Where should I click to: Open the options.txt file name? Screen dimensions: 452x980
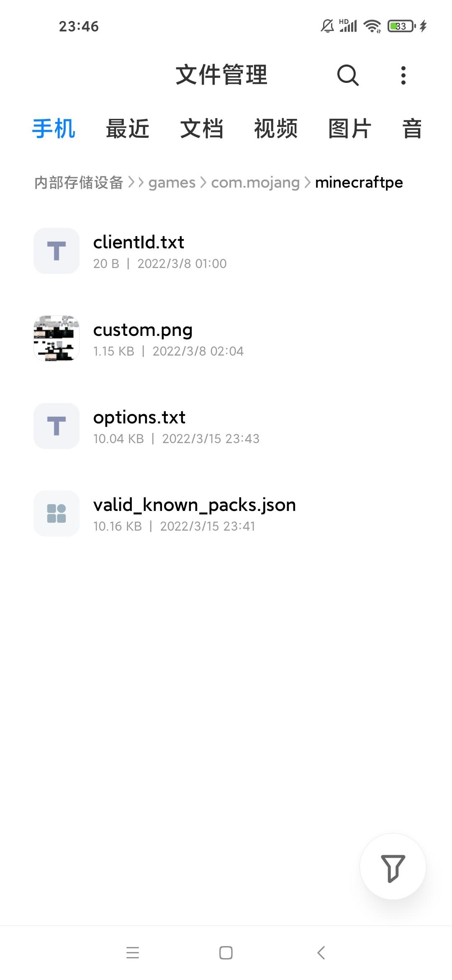pos(139,418)
